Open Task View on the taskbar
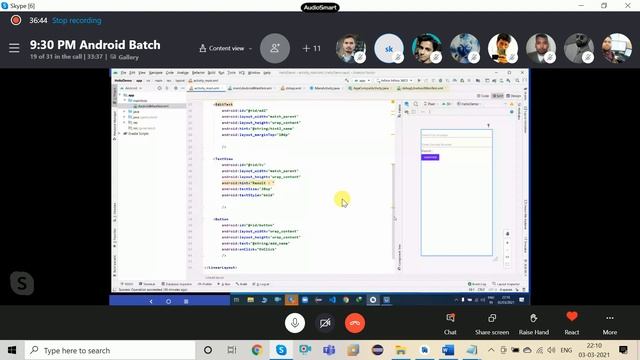Screen dimensions: 640x360 [x=232, y=350]
